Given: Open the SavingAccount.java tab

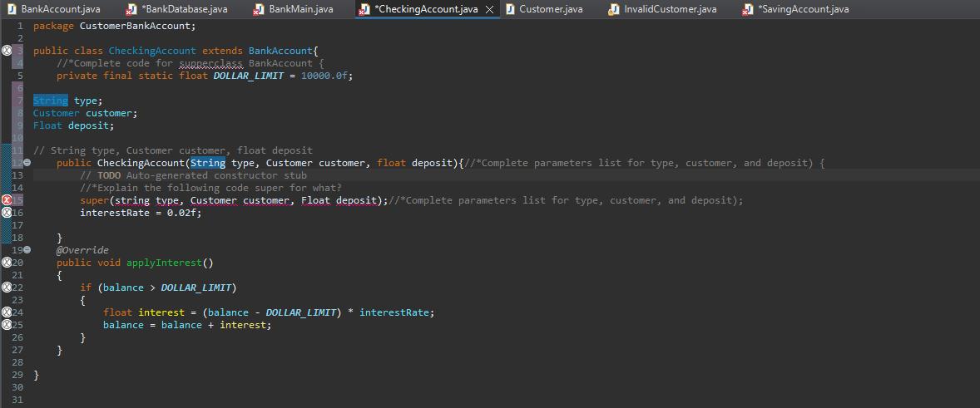Looking at the screenshot, I should (x=803, y=9).
